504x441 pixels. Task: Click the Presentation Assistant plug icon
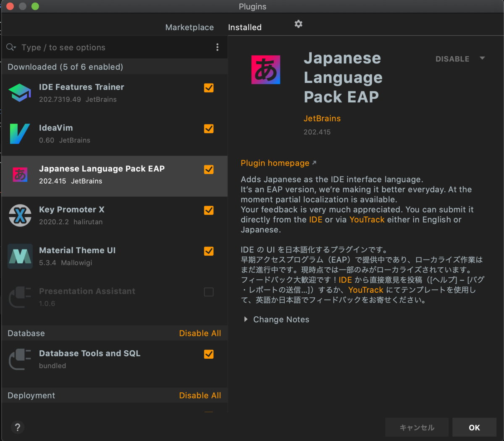click(20, 297)
